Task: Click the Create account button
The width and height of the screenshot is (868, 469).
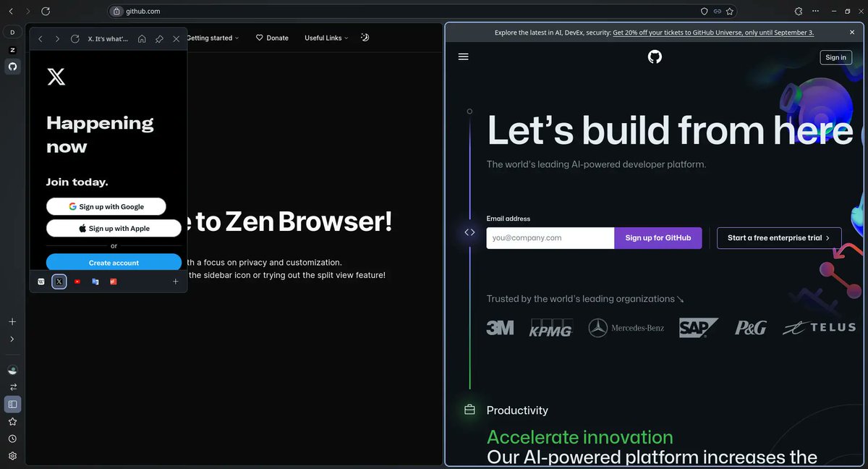Action: click(114, 262)
